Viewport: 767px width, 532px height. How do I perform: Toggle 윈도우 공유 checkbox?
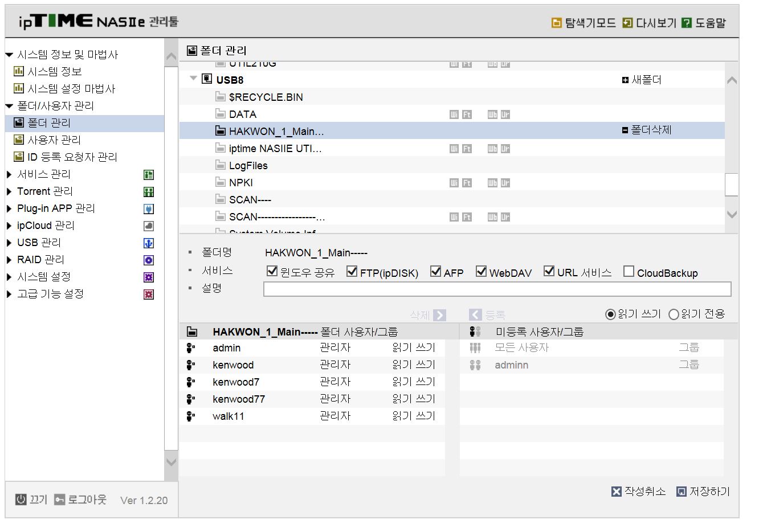272,271
